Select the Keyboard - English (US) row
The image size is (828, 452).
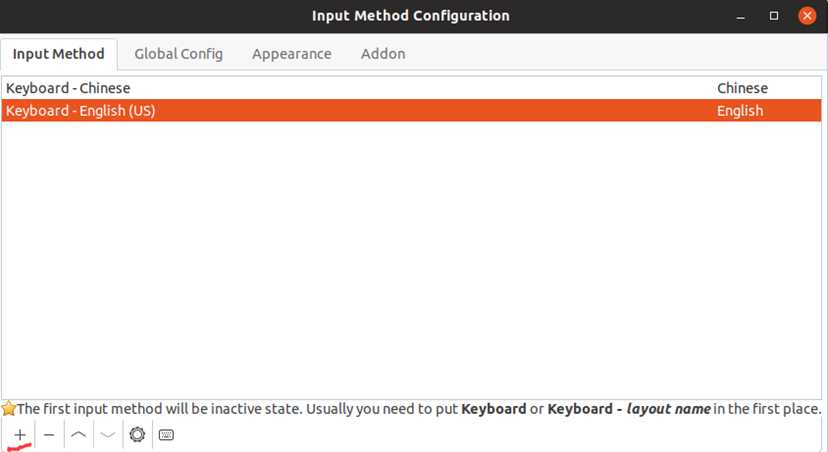tap(411, 110)
